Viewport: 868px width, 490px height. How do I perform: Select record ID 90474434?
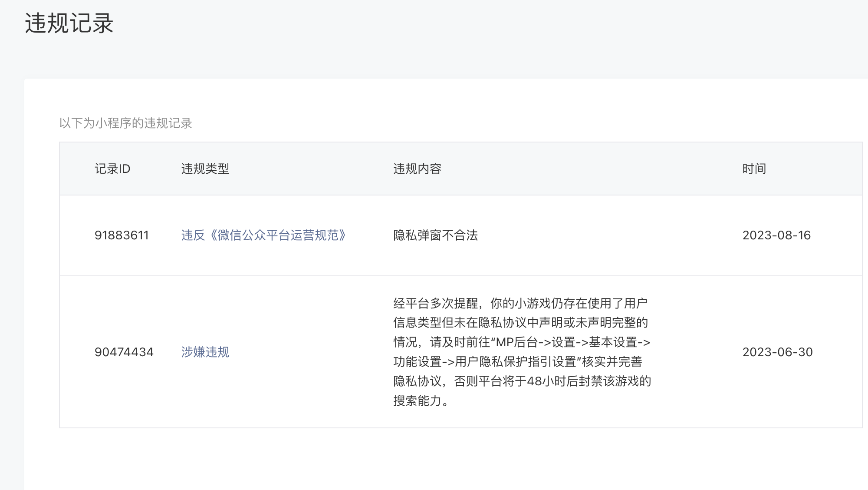tap(124, 352)
